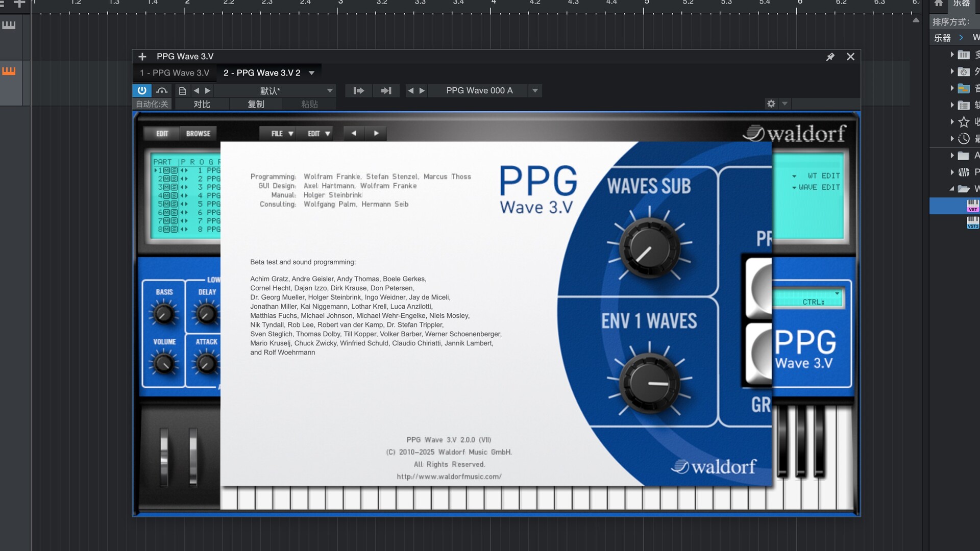Viewport: 980px width, 551px height.
Task: Switch to the 1 - PPG Wave 3.V tab
Action: (x=175, y=73)
